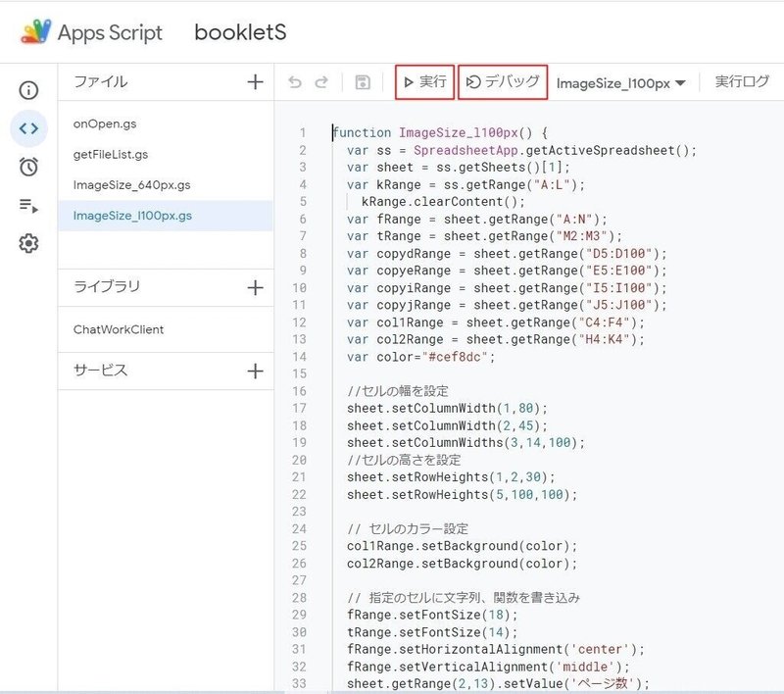784x694 pixels.
Task: Click the redo arrow in toolbar
Action: click(321, 82)
